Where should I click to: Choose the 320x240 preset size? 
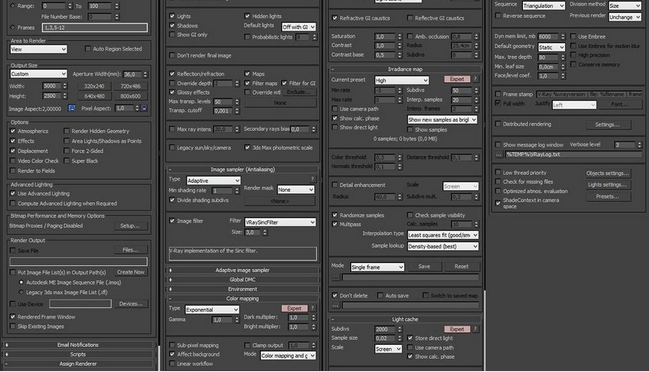[94, 86]
